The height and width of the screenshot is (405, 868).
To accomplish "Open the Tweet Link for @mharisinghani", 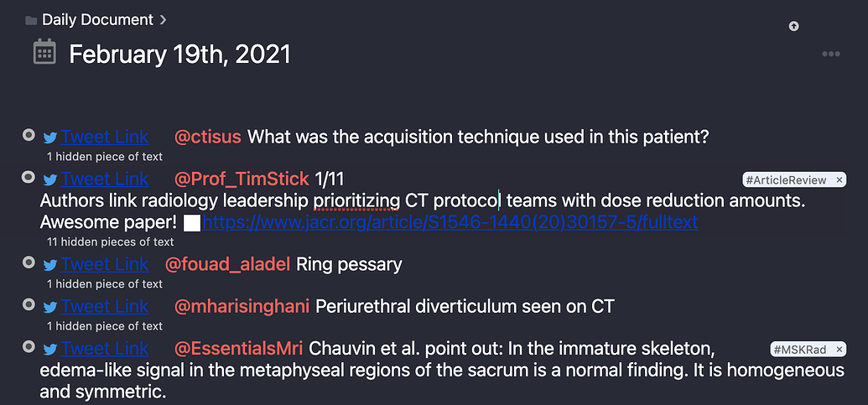I will (x=105, y=306).
